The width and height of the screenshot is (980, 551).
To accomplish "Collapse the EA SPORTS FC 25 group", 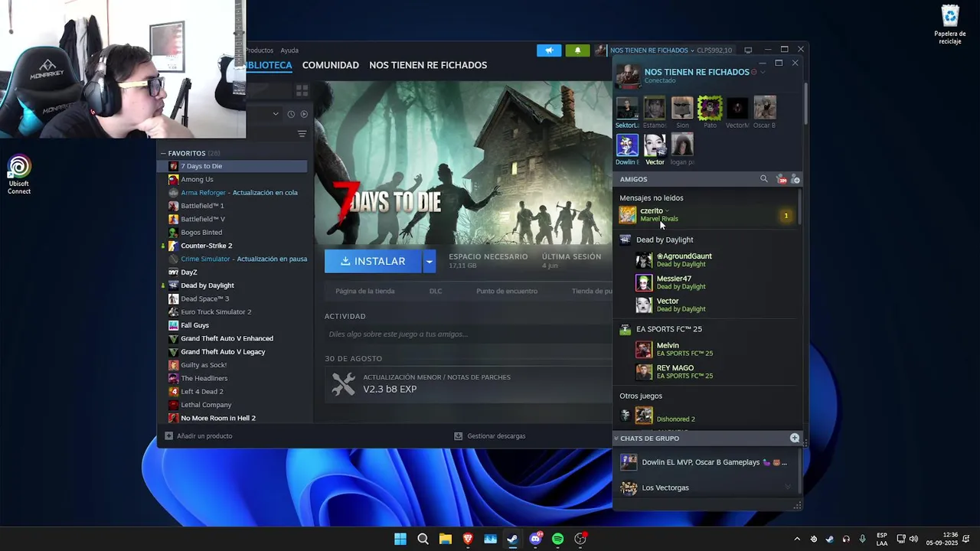I will [669, 329].
